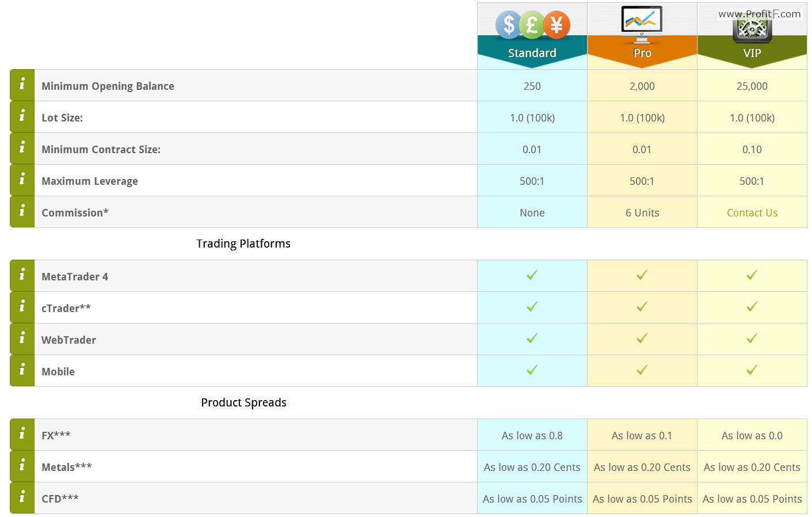Image resolution: width=812 pixels, height=517 pixels.
Task: Open info icon for Maximum Leverage
Action: point(22,180)
